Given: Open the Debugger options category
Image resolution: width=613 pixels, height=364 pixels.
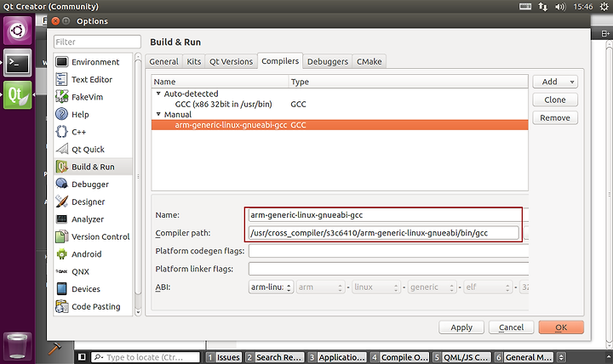Looking at the screenshot, I should (x=93, y=185).
